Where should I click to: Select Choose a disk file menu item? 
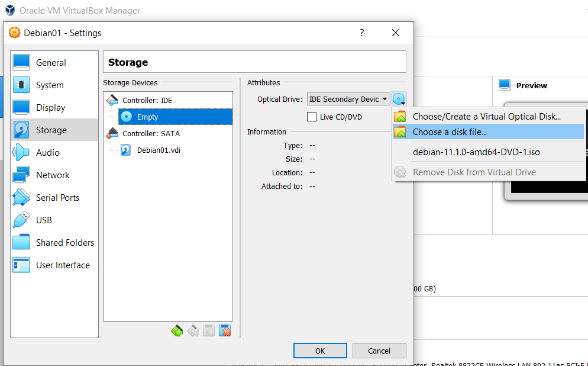pos(487,131)
